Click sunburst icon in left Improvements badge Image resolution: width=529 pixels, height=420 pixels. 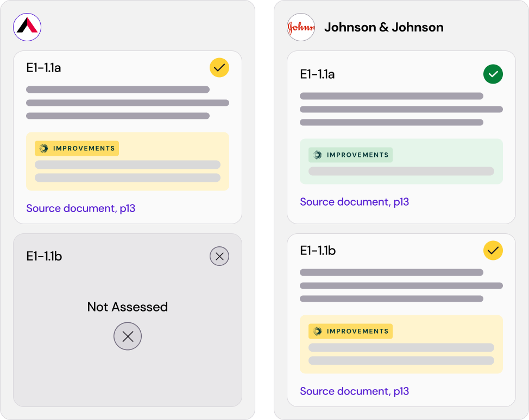44,149
